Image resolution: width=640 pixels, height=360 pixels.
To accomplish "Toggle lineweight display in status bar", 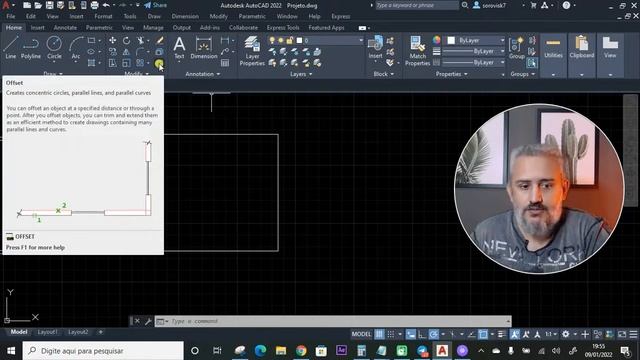I will [x=502, y=334].
